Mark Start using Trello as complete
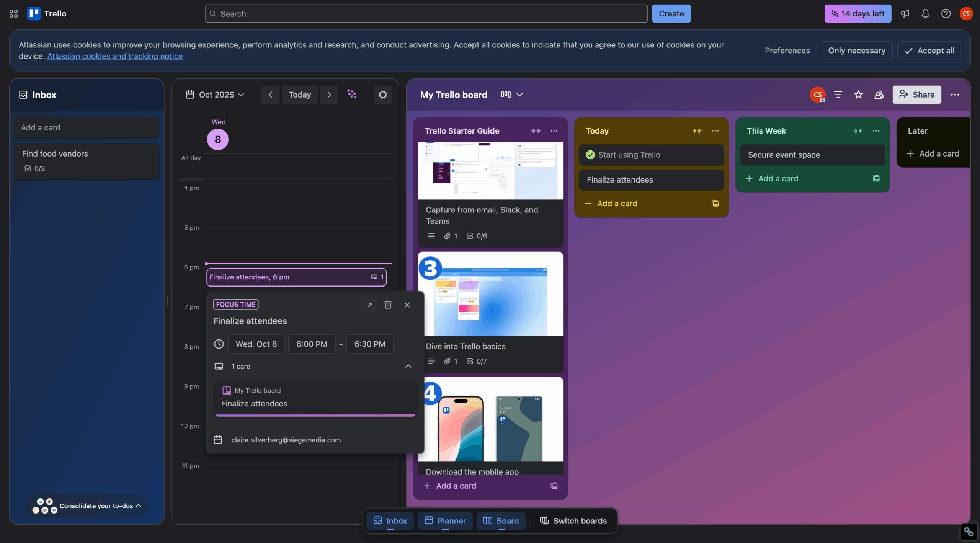 [x=590, y=155]
